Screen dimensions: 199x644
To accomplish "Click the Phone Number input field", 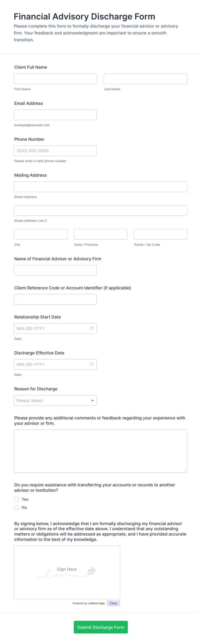I will 55,151.
